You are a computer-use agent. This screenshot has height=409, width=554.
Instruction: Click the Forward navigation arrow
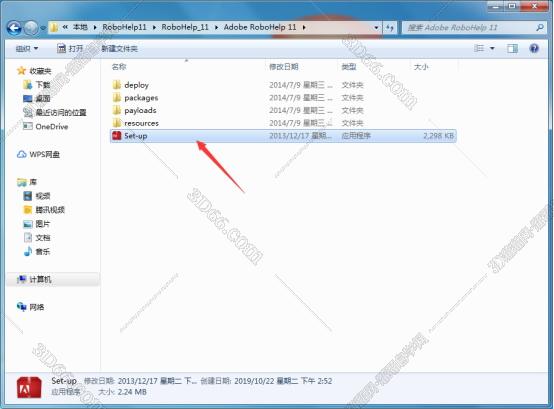click(x=31, y=28)
